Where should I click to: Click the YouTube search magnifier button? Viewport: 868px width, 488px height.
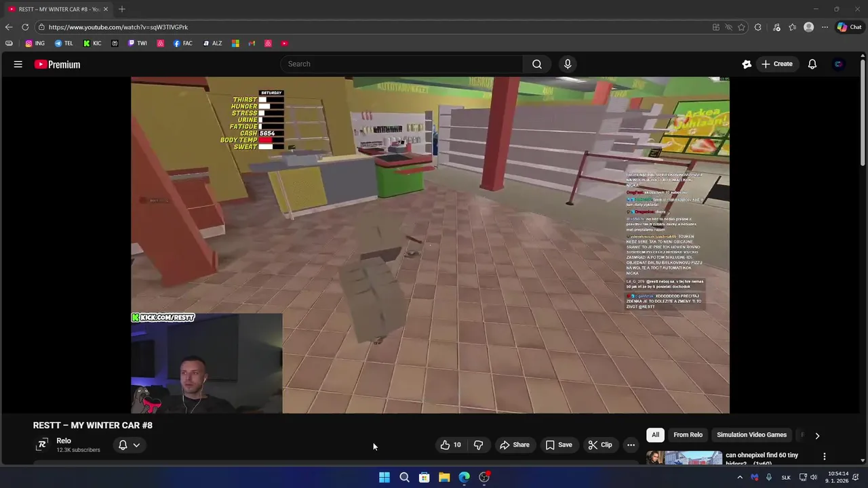[x=537, y=64]
